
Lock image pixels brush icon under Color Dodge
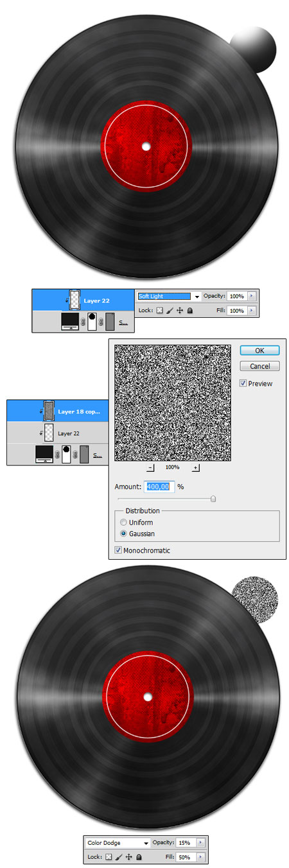point(119,856)
